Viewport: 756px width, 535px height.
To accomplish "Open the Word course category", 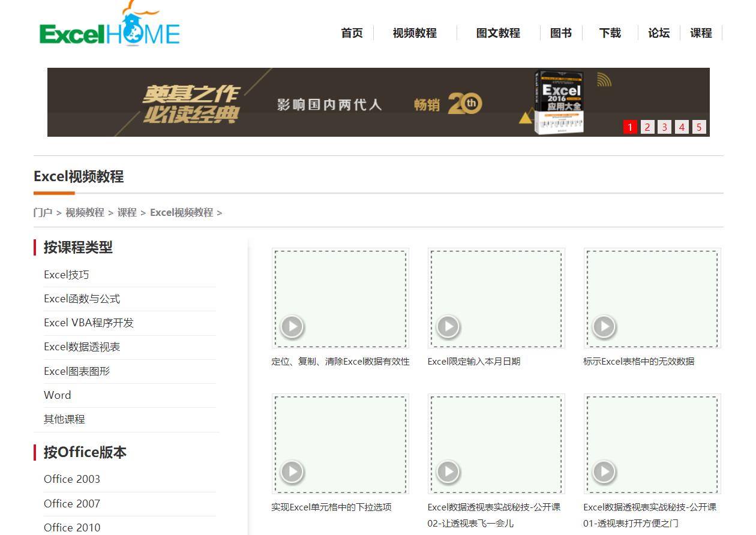I will click(57, 395).
